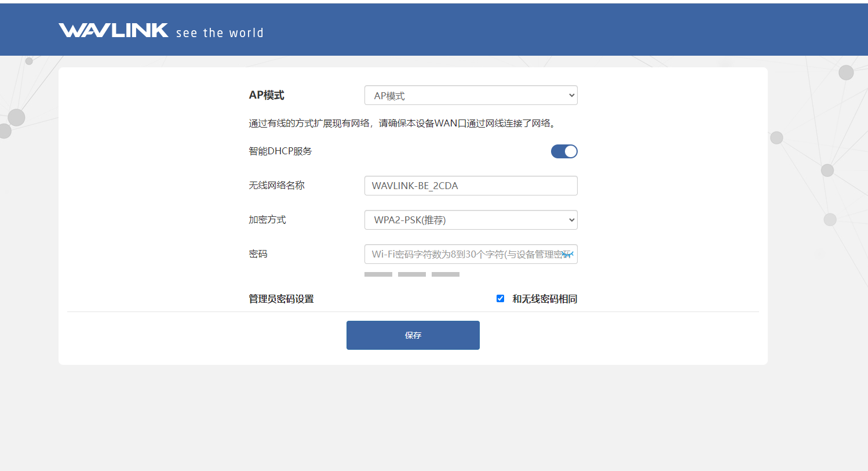Uncheck the 和无线密码相同 checkbox

(x=500, y=298)
